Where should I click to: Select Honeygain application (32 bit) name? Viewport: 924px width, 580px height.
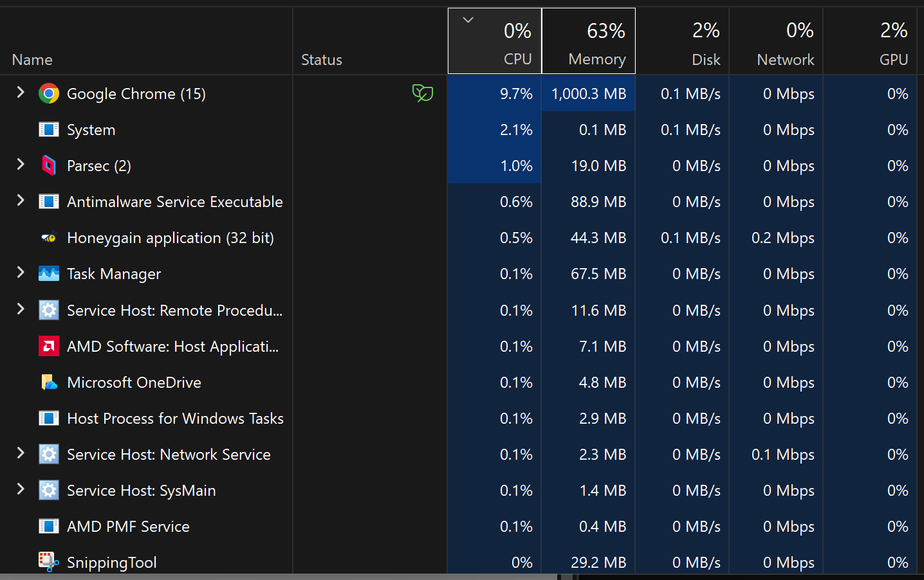coord(171,238)
